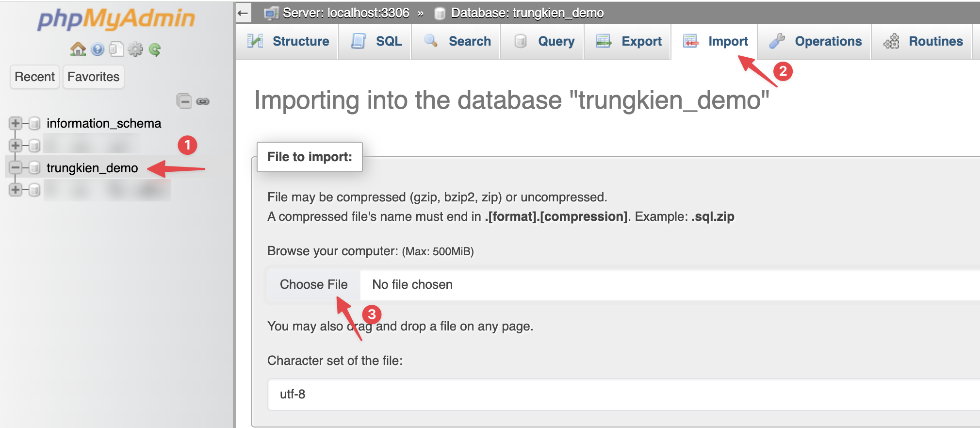Click the trungkien_demo database cylinder icon
The height and width of the screenshot is (428, 980).
tap(34, 168)
